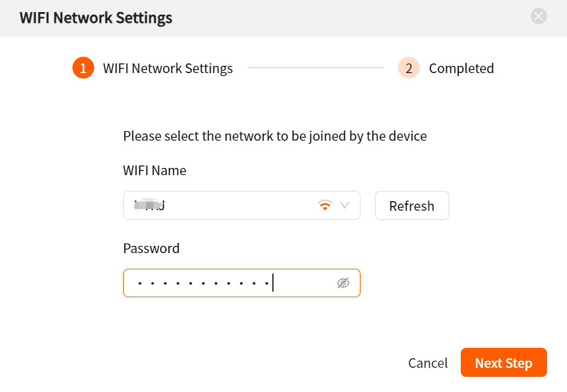This screenshot has width=567, height=392.
Task: Click the Password field label
Action: (151, 248)
